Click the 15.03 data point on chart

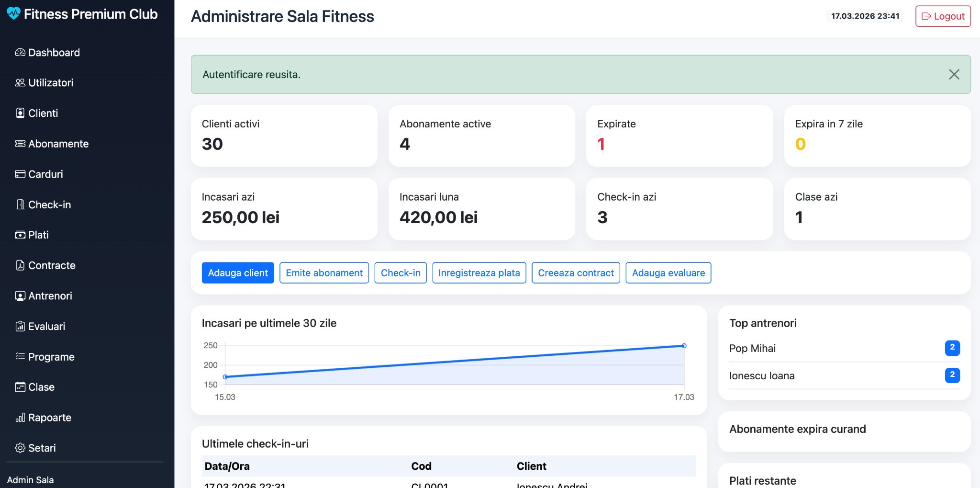pos(225,377)
